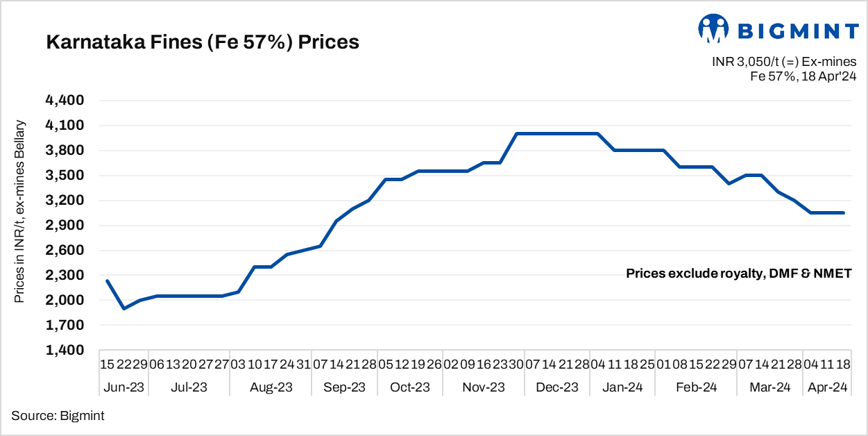Click the Mar-24 month label

coord(769,387)
